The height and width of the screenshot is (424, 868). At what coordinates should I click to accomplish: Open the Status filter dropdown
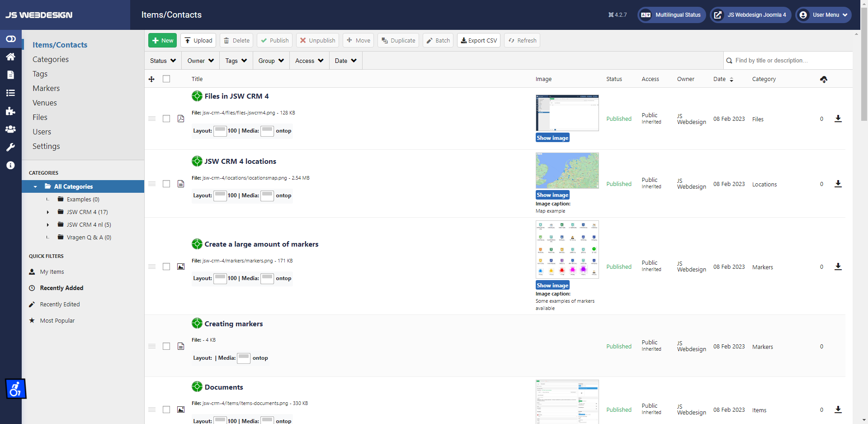163,61
